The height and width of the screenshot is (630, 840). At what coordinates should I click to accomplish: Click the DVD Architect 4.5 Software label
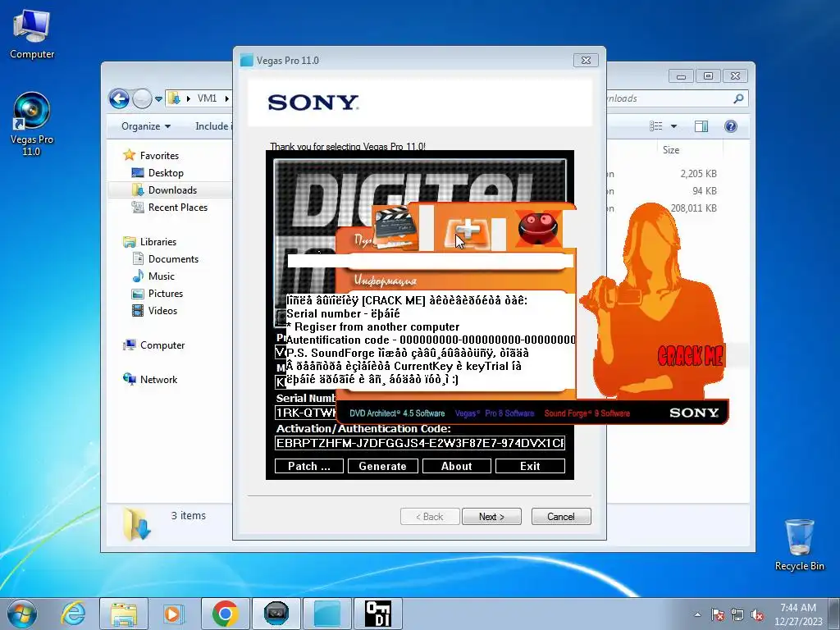point(397,413)
